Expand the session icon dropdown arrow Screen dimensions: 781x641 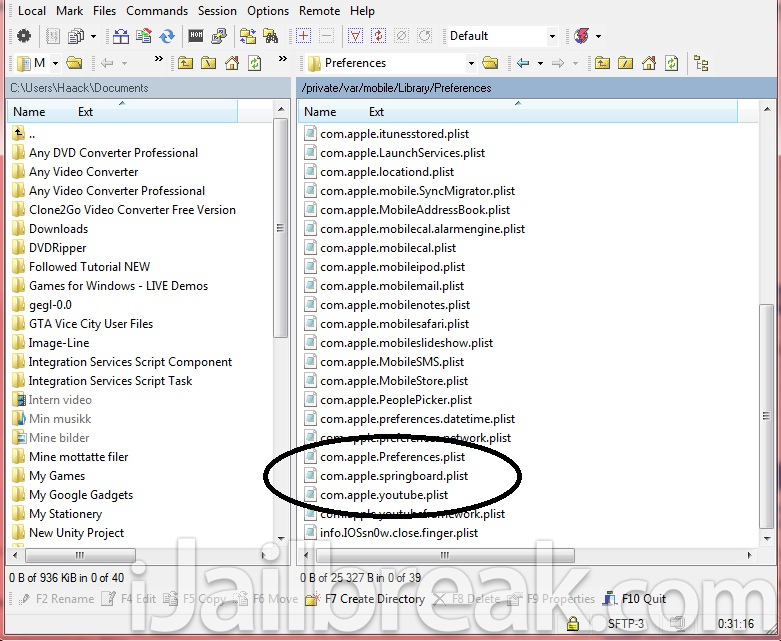pyautogui.click(x=598, y=36)
